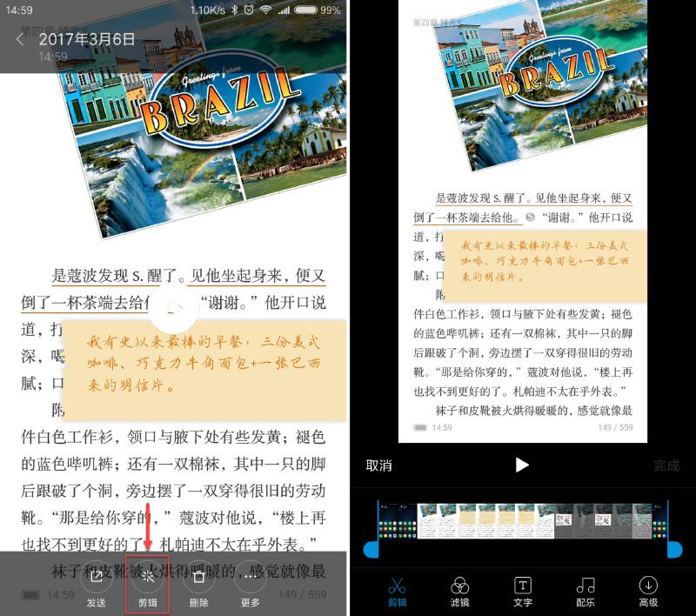Tap the date title 2017年3月6日
The width and height of the screenshot is (696, 616).
pos(86,39)
